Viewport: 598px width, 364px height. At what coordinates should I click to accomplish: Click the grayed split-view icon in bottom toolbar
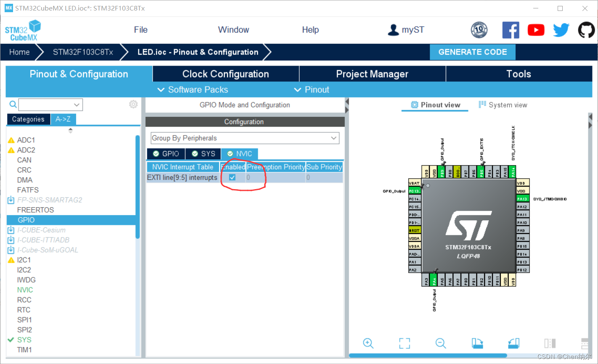click(x=550, y=343)
